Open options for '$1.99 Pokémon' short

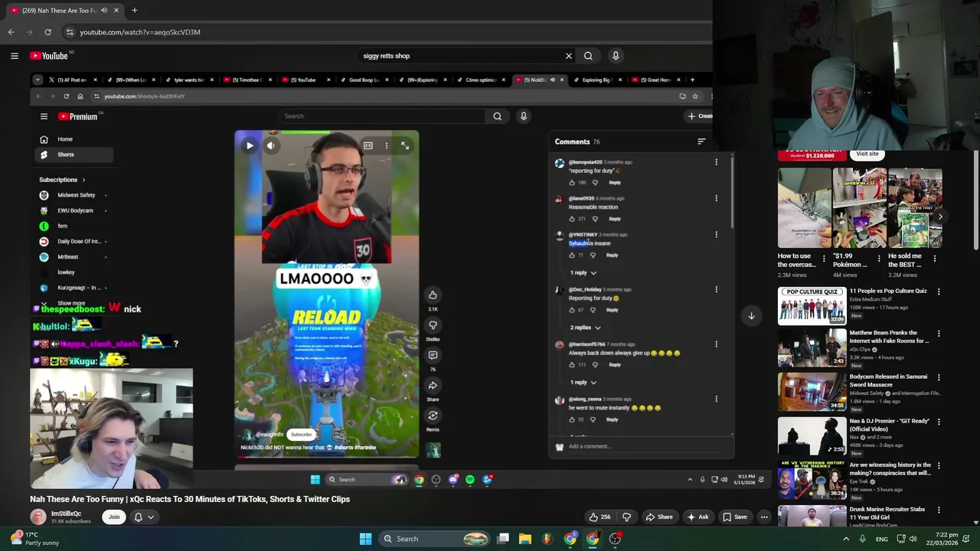[x=879, y=259]
